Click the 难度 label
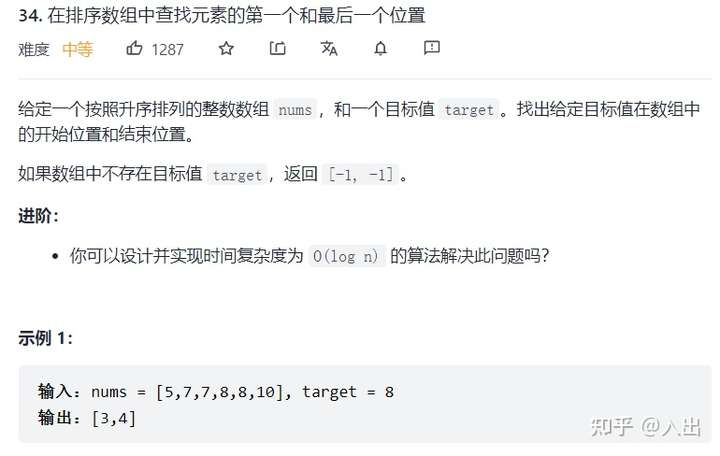This screenshot has height=456, width=720. click(x=34, y=50)
